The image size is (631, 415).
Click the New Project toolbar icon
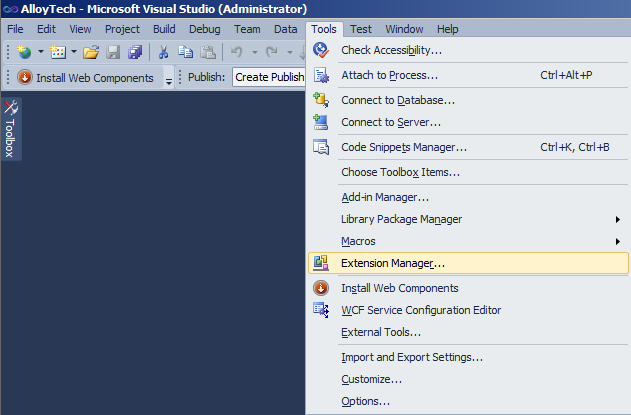click(23, 52)
